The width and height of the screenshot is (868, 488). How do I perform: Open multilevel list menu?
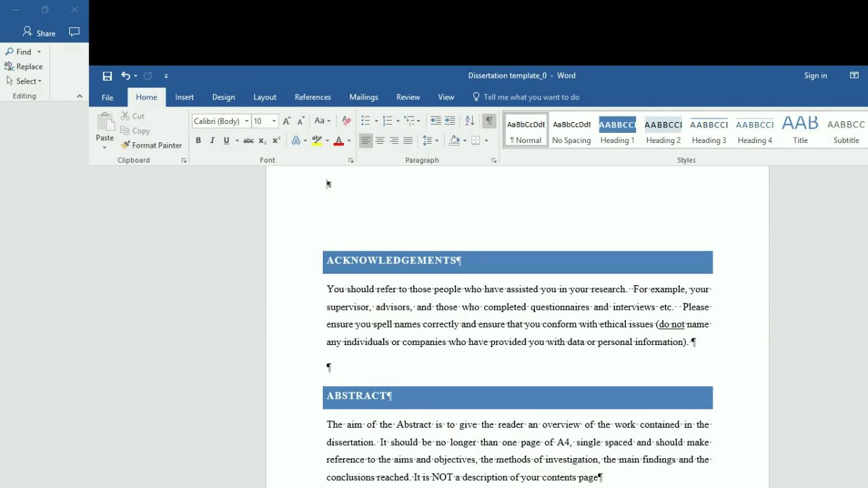click(x=412, y=121)
